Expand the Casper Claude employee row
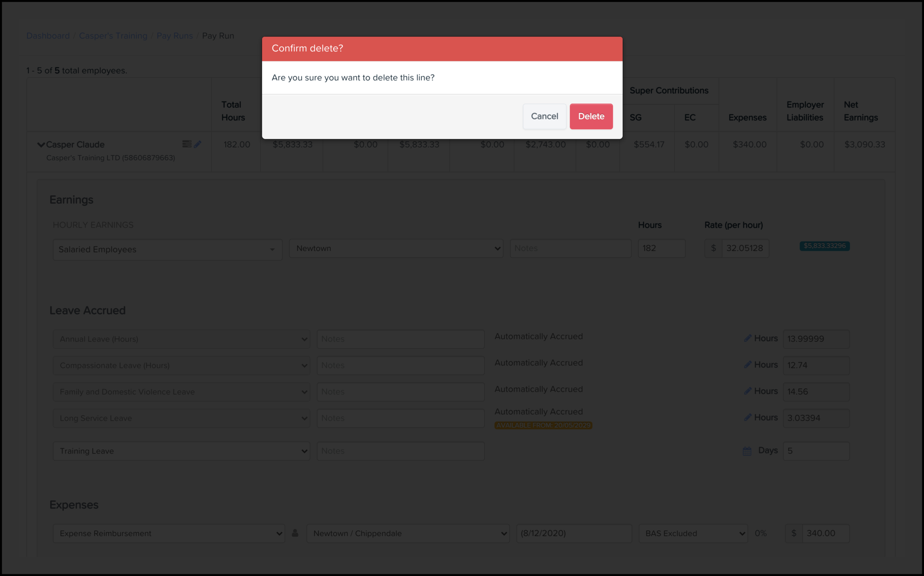The height and width of the screenshot is (576, 924). [41, 145]
